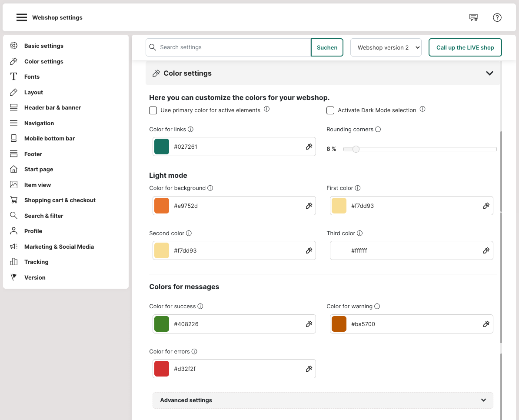Viewport: 519px width, 420px height.
Task: Click the Suchen search button
Action: pos(327,47)
